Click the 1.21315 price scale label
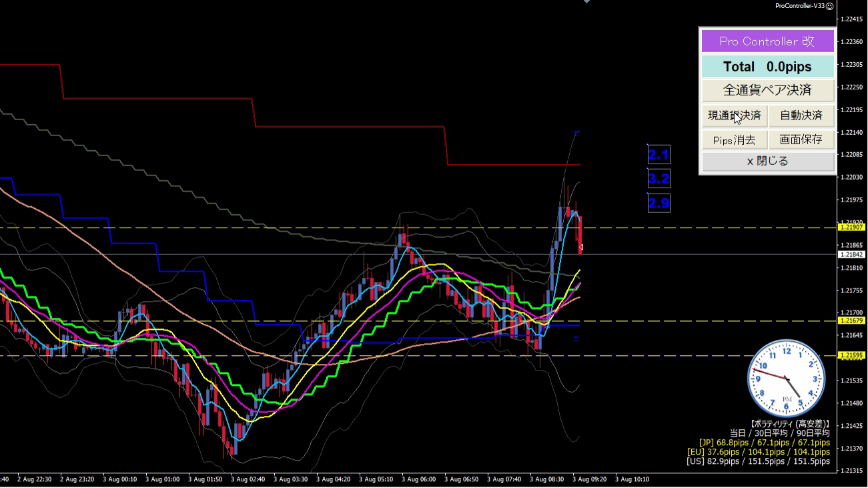The image size is (868, 488). pyautogui.click(x=853, y=471)
